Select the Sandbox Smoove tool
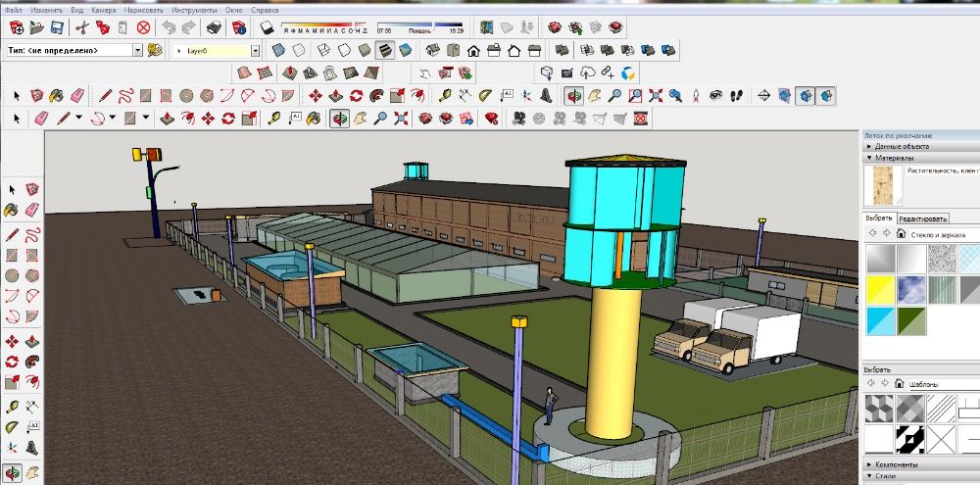 [x=289, y=73]
